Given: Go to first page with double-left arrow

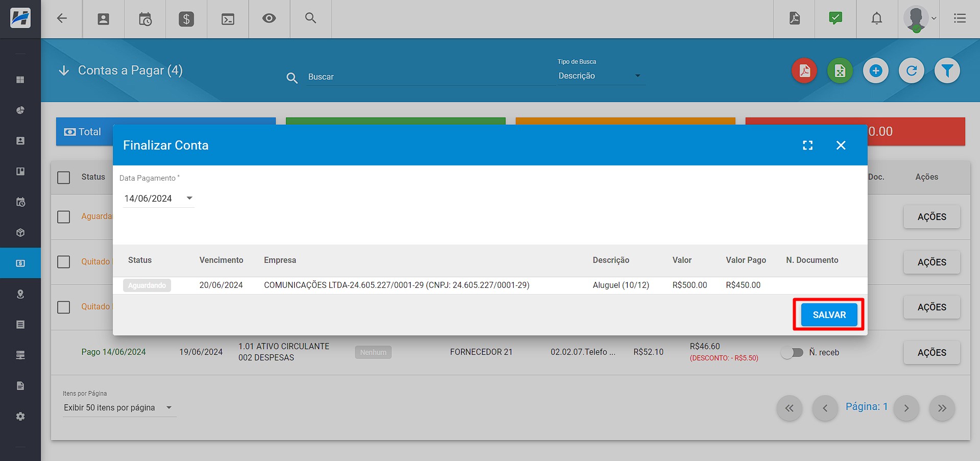Looking at the screenshot, I should pyautogui.click(x=790, y=408).
